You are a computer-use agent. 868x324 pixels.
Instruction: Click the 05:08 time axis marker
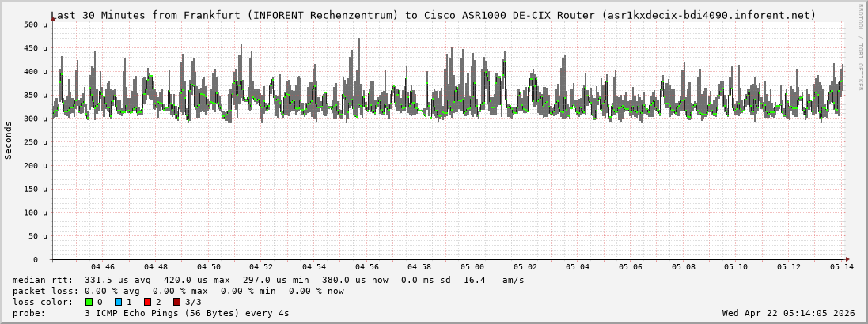click(x=684, y=267)
